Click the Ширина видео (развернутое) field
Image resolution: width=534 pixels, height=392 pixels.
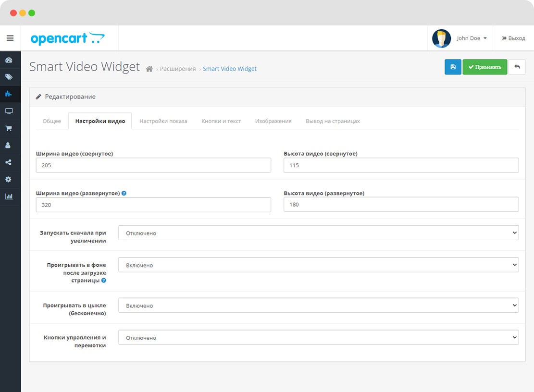click(x=154, y=205)
